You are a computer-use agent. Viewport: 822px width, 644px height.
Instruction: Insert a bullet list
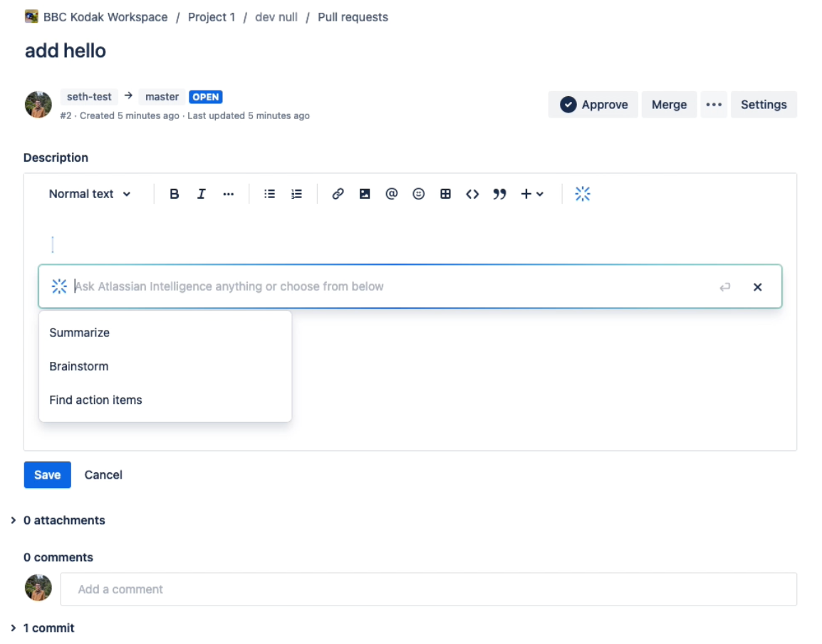point(269,194)
